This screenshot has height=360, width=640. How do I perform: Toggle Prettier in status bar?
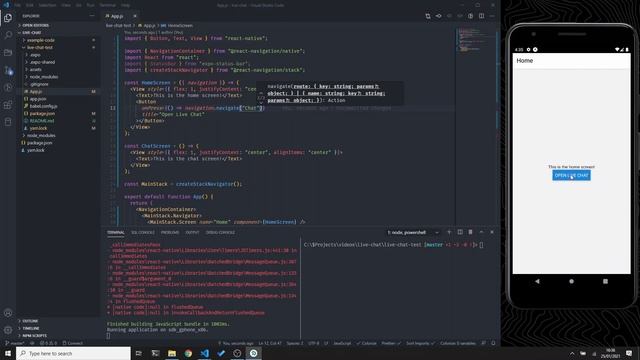click(x=391, y=343)
